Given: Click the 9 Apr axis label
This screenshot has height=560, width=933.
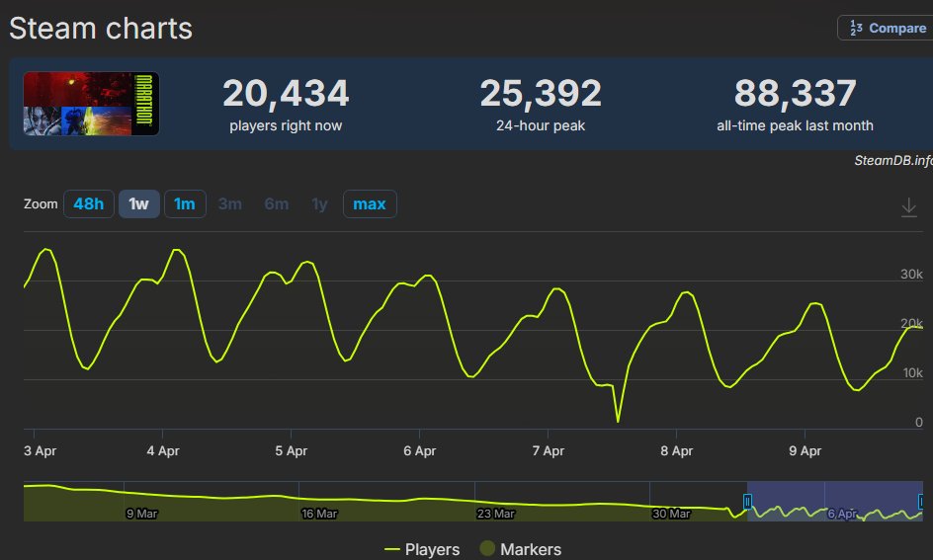Looking at the screenshot, I should [x=806, y=450].
